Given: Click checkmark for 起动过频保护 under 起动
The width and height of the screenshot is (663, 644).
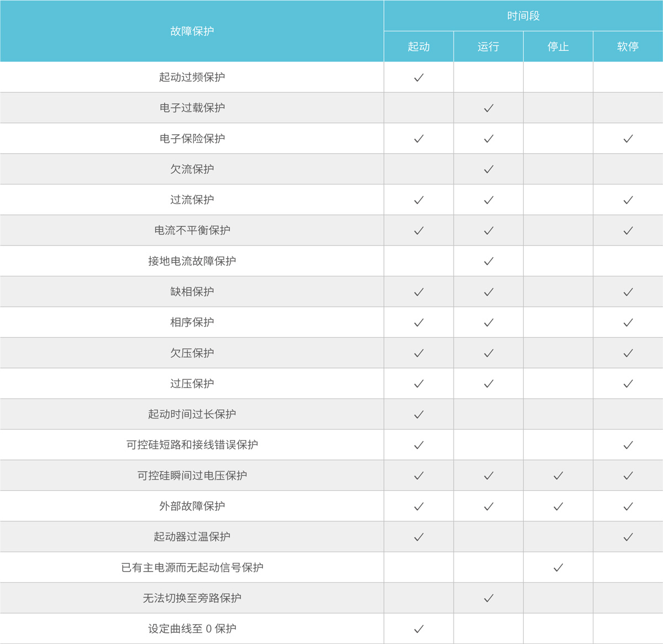Looking at the screenshot, I should (x=419, y=77).
